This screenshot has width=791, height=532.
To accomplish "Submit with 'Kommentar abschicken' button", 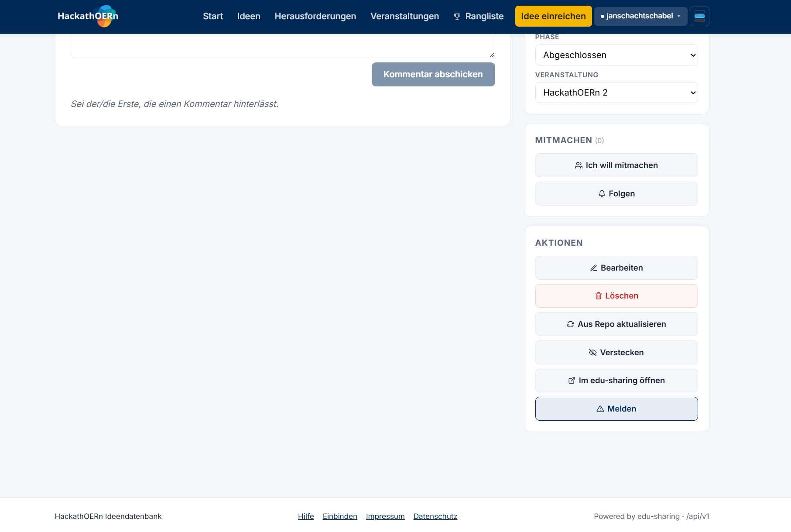I will point(433,74).
